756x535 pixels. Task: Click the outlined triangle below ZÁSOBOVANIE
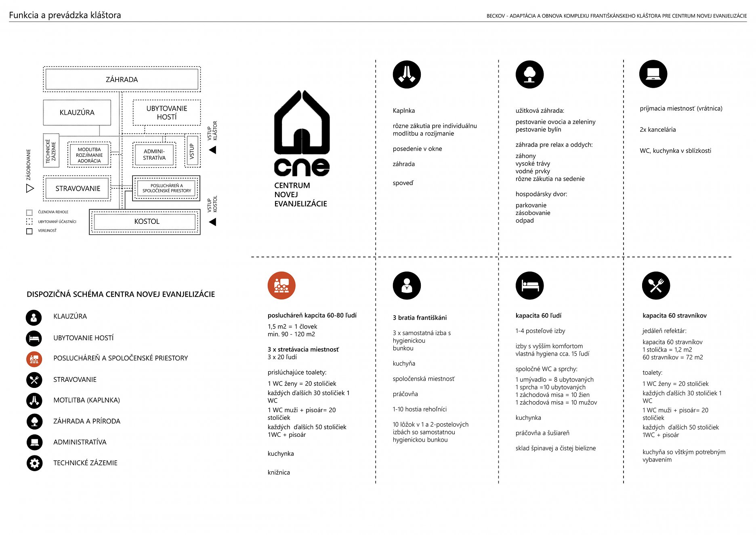tap(30, 188)
